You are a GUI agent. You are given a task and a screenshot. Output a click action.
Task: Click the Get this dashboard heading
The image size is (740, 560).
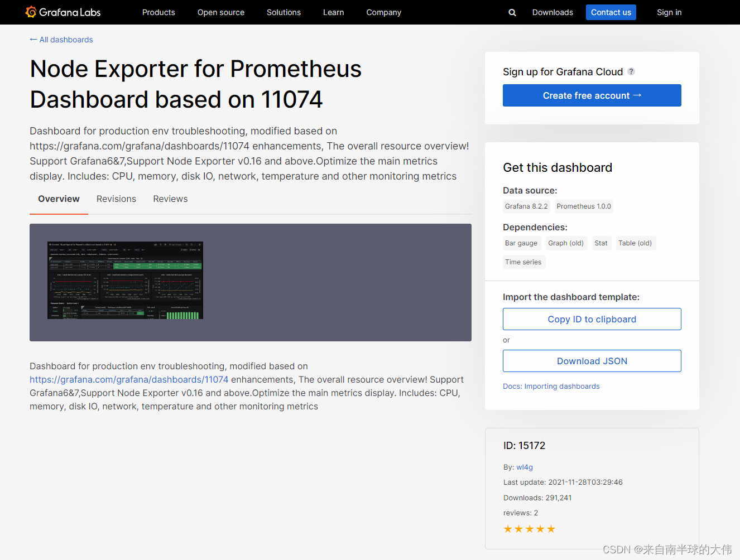[x=558, y=167]
